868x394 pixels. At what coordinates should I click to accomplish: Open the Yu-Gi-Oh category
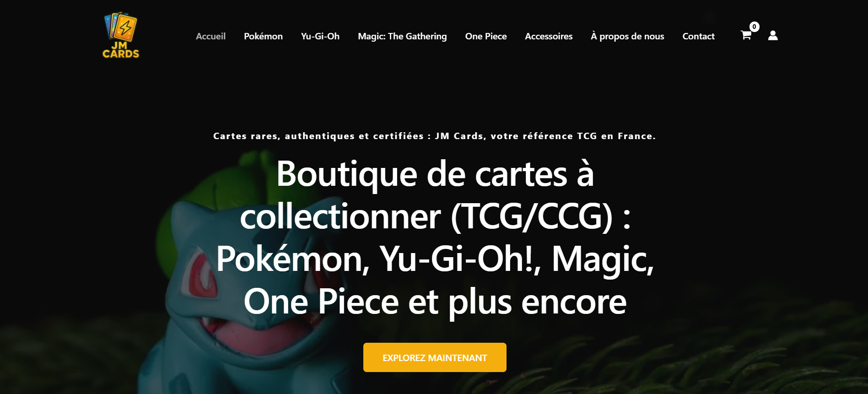click(320, 36)
